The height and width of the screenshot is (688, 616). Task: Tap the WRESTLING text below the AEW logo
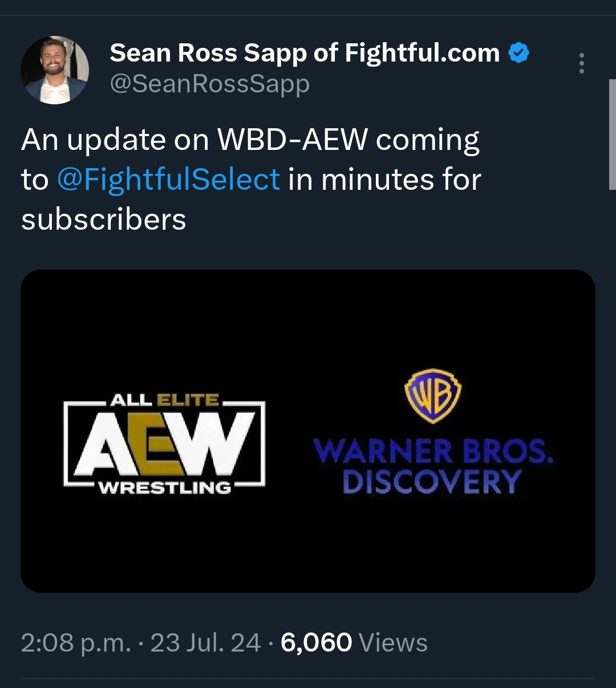165,488
